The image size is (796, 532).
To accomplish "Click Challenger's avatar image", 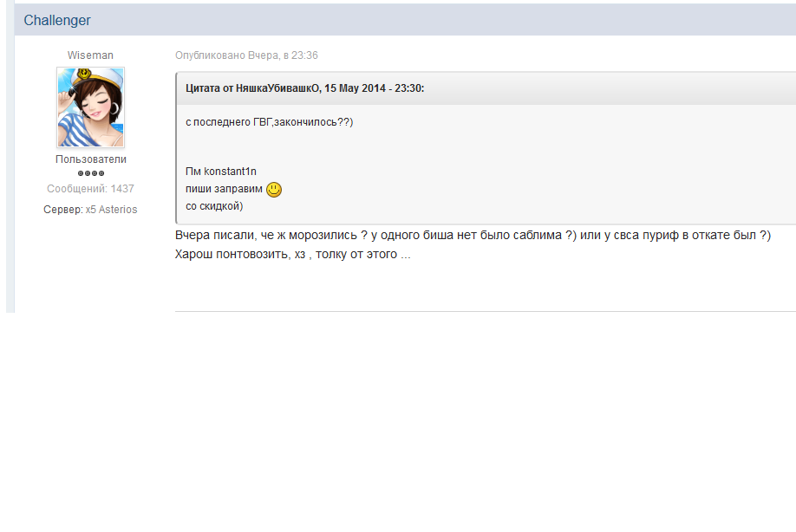I will [x=91, y=107].
